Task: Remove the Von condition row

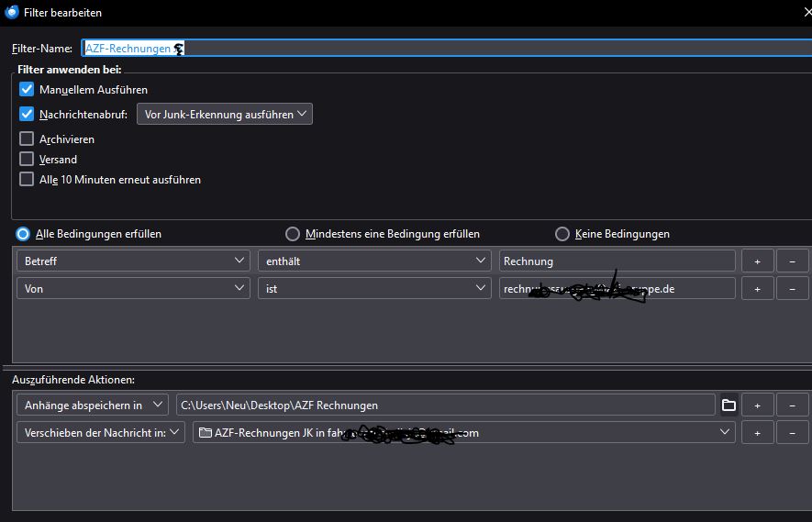Action: 792,288
